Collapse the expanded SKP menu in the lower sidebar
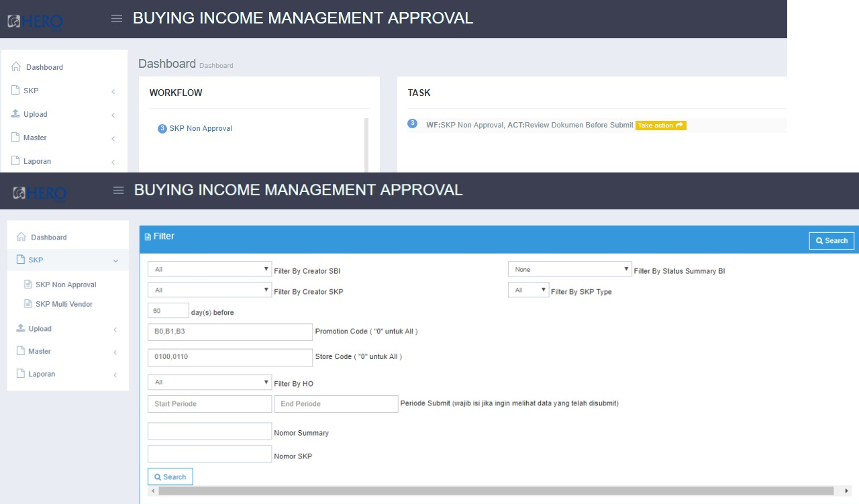The image size is (859, 504). 68,260
